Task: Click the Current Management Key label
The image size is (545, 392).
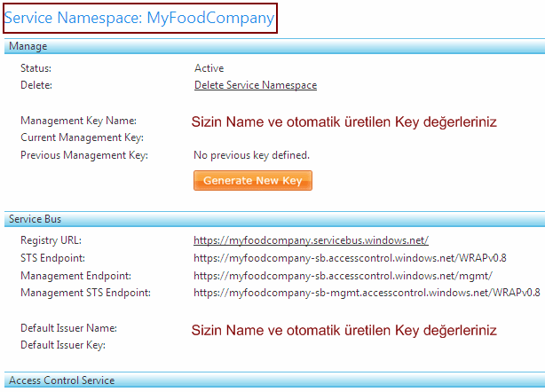Action: click(x=82, y=137)
